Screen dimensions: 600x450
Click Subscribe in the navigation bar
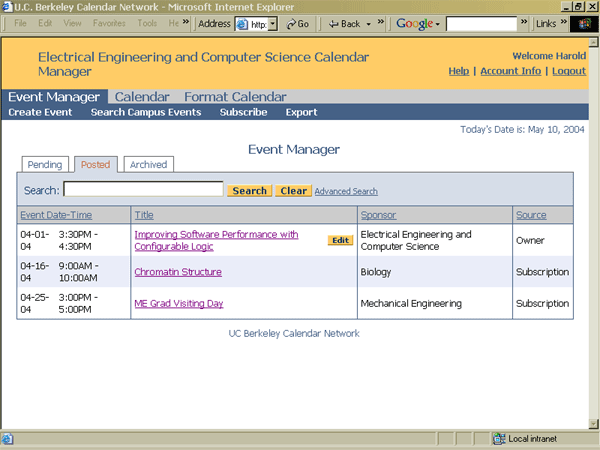coord(243,112)
